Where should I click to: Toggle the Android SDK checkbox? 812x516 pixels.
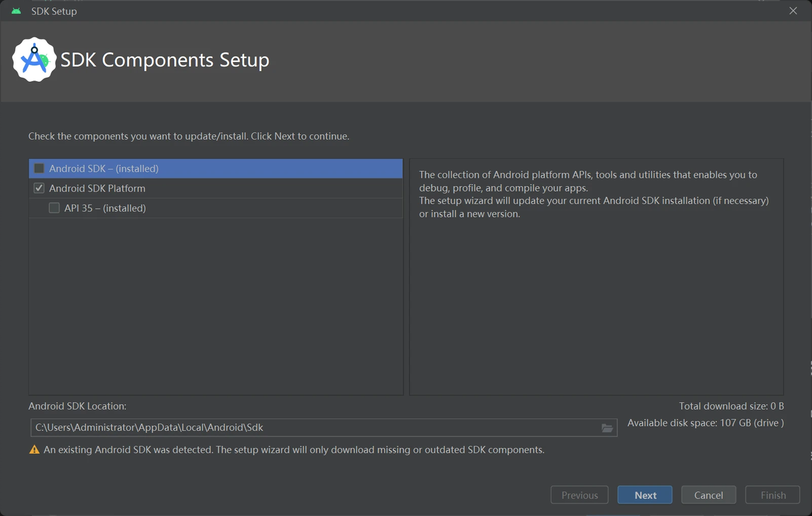(40, 168)
